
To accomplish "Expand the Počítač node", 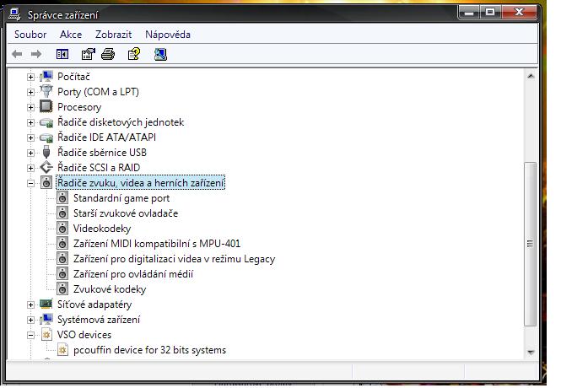I will pos(30,78).
